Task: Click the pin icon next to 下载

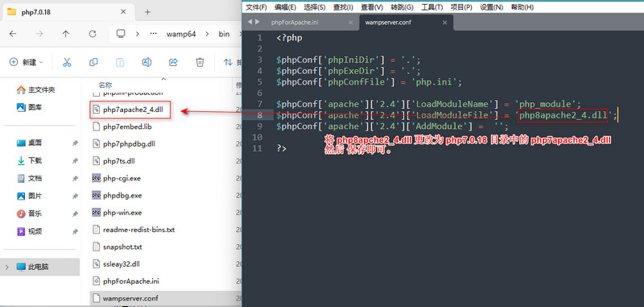Action: click(x=75, y=161)
